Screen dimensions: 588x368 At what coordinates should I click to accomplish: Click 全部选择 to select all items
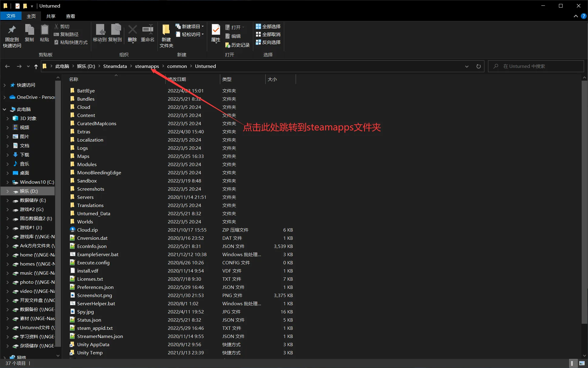coord(268,27)
